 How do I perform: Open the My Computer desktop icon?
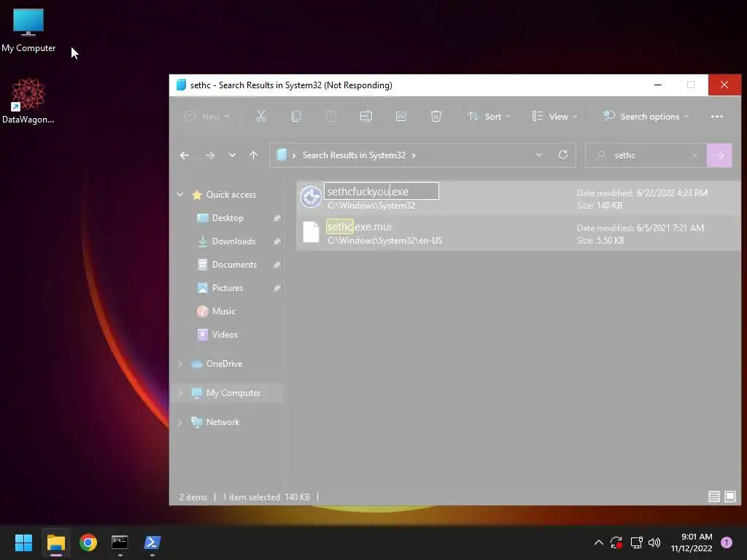coord(28,31)
